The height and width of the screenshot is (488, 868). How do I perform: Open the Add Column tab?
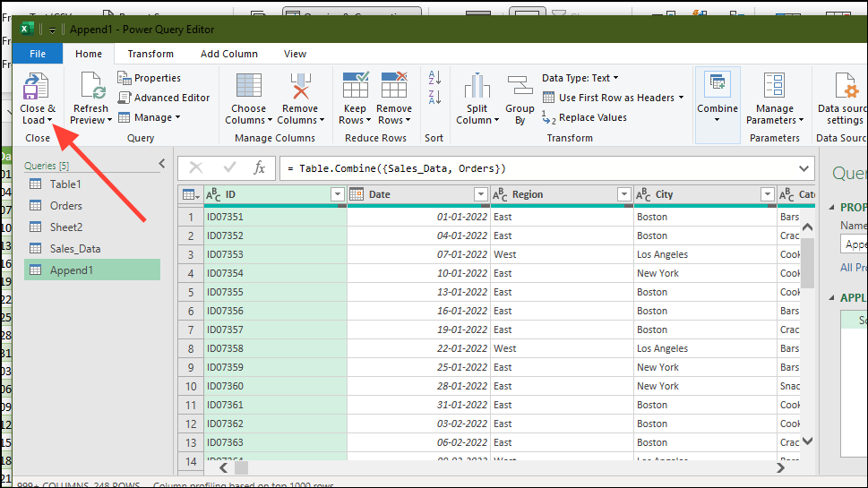[229, 54]
